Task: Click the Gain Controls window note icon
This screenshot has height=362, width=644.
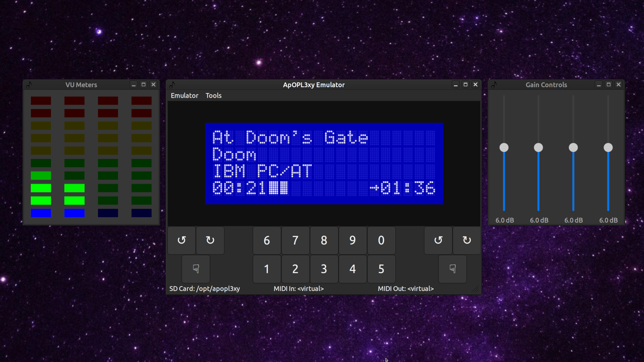Action: click(494, 84)
